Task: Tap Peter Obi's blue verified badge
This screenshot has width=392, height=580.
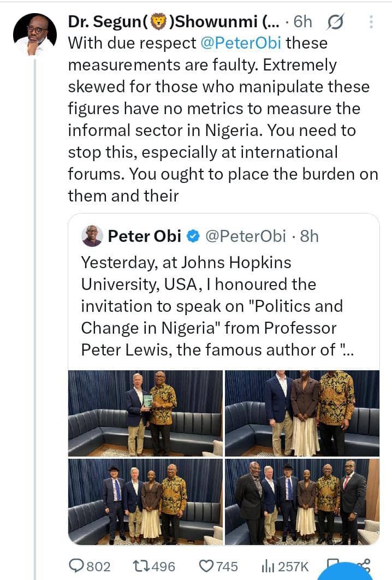Action: point(193,236)
